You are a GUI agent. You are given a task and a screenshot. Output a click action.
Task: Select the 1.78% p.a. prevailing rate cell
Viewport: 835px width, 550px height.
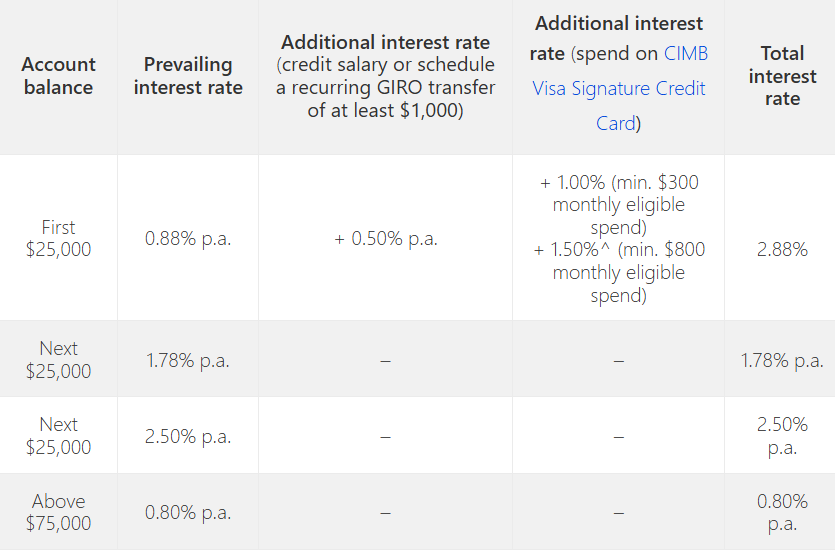tap(188, 360)
